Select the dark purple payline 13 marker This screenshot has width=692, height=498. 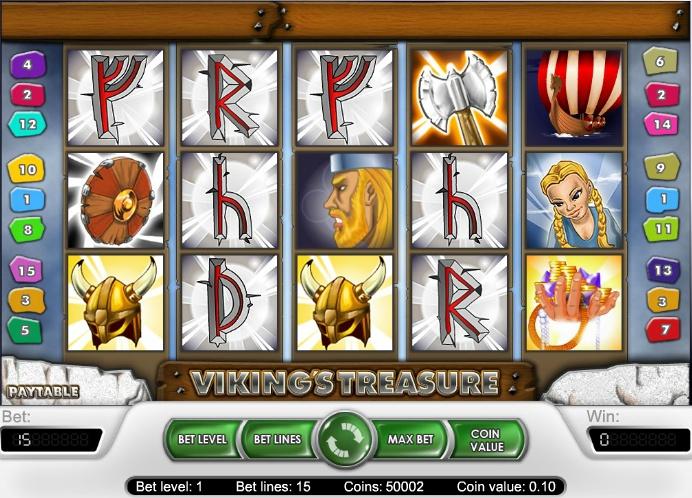(x=663, y=270)
